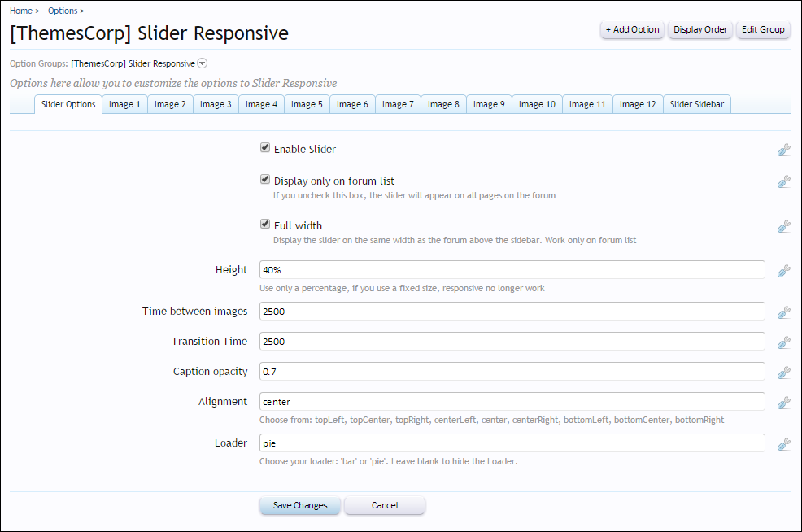
Task: Open the Alignment option edit icon
Action: point(783,403)
